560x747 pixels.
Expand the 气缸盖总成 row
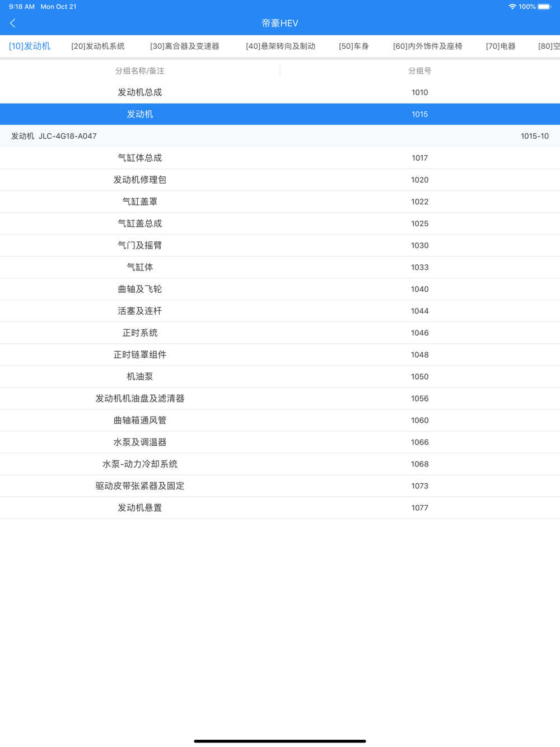click(280, 223)
